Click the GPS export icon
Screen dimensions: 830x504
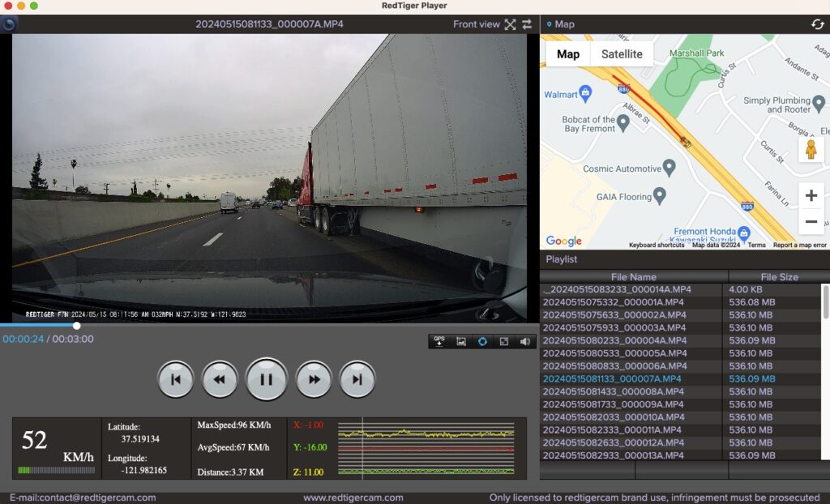tap(439, 341)
